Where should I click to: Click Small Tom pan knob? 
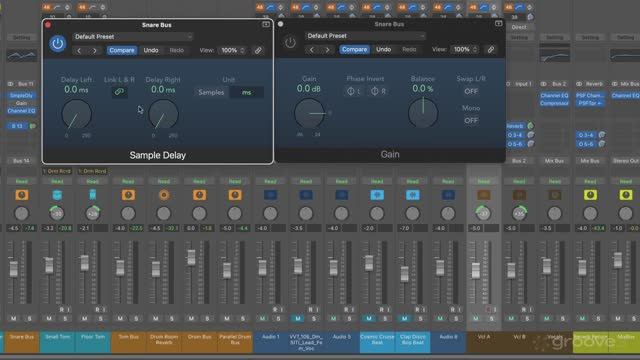57,213
